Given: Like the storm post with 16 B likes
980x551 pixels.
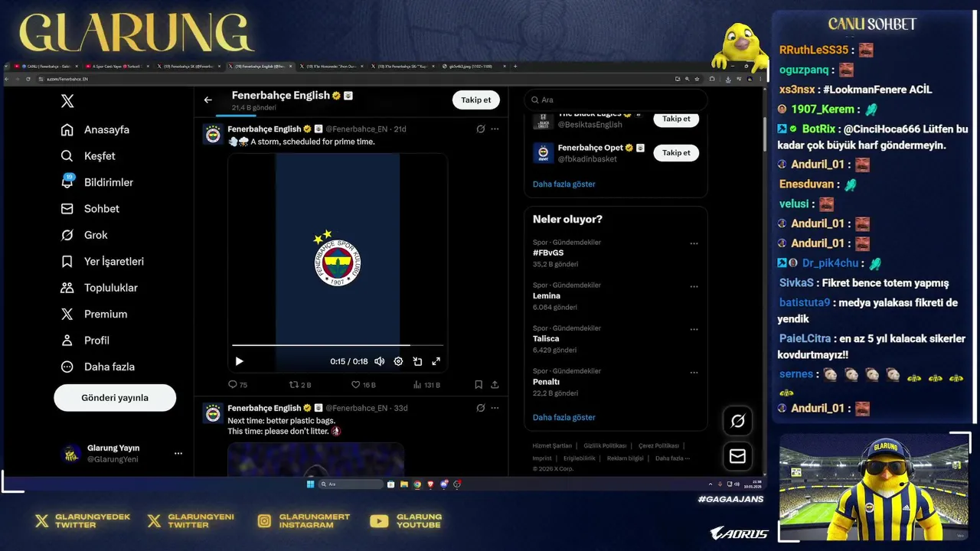Looking at the screenshot, I should pyautogui.click(x=363, y=385).
